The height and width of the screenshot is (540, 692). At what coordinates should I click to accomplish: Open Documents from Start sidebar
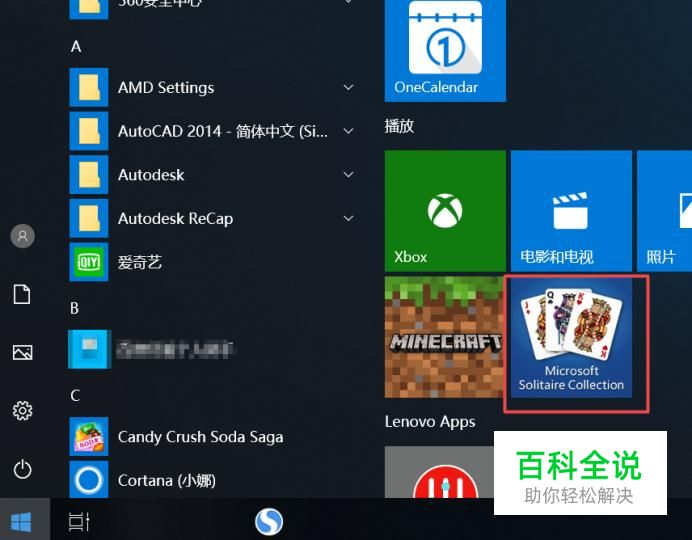click(22, 294)
